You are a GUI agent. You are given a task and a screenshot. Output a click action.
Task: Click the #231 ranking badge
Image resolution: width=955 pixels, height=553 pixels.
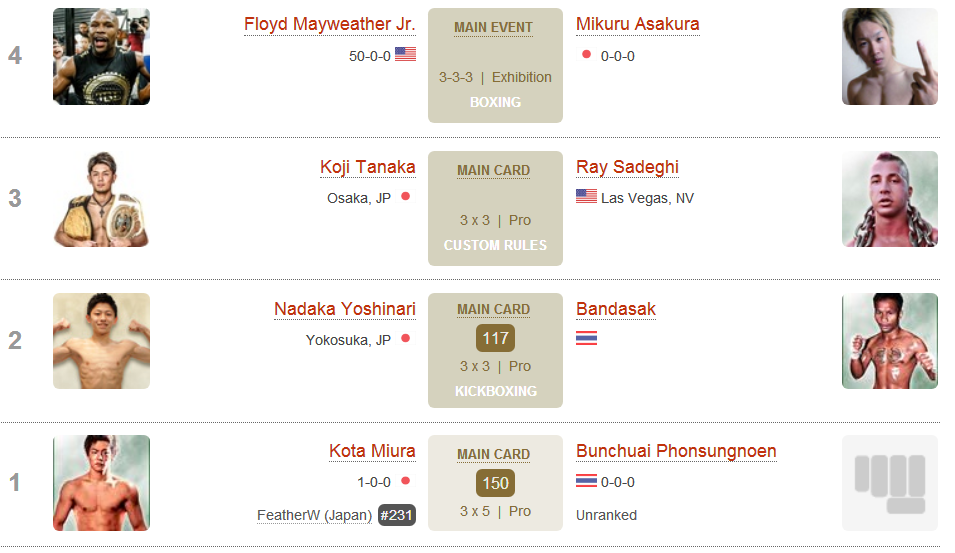click(x=396, y=515)
